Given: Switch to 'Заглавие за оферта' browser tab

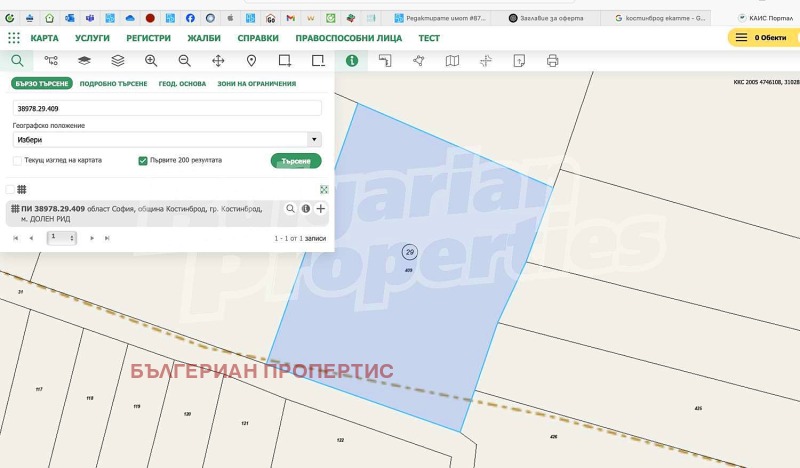Looking at the screenshot, I should point(546,18).
